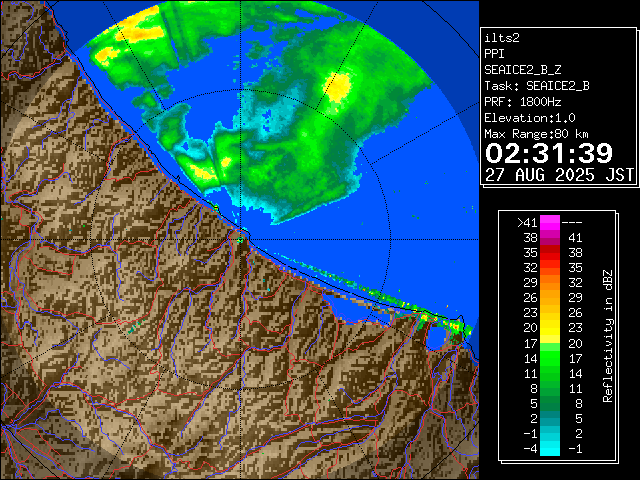The height and width of the screenshot is (480, 640).
Task: Click the PRF: 1800Hz text
Action: point(523,101)
